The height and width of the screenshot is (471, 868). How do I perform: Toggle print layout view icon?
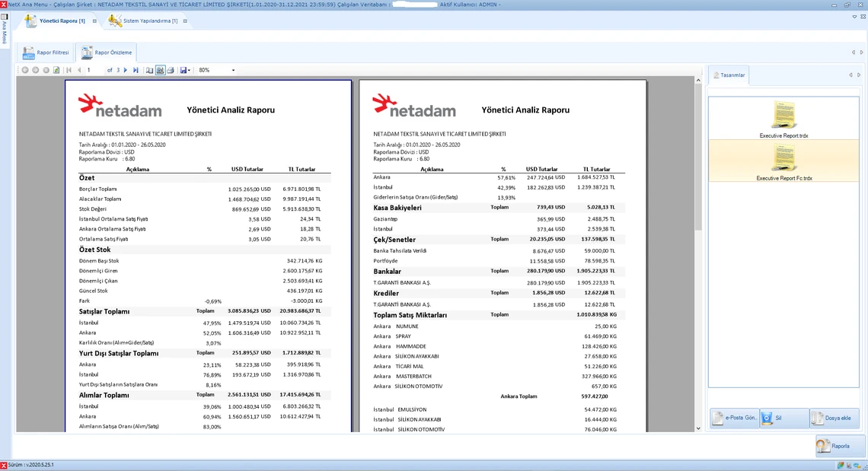tap(160, 70)
